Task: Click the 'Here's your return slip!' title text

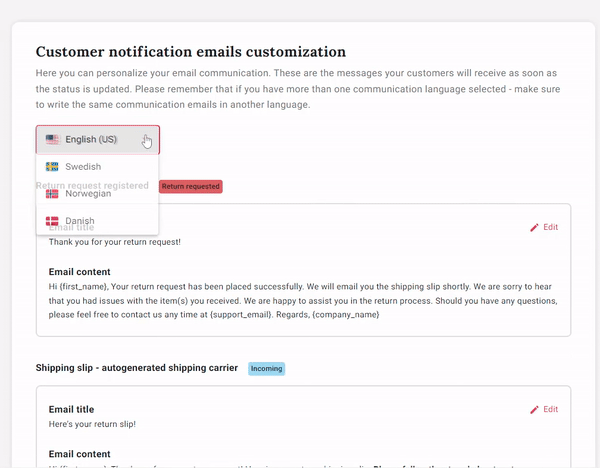Action: (92, 424)
